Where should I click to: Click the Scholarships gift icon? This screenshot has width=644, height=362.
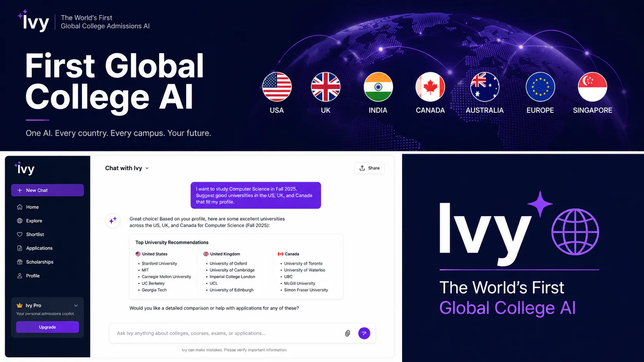(x=20, y=262)
